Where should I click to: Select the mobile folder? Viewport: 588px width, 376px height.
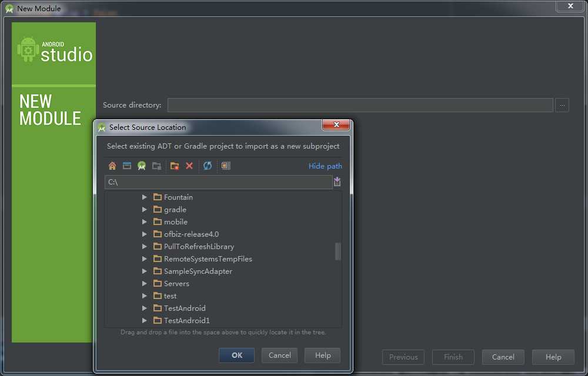(x=171, y=221)
